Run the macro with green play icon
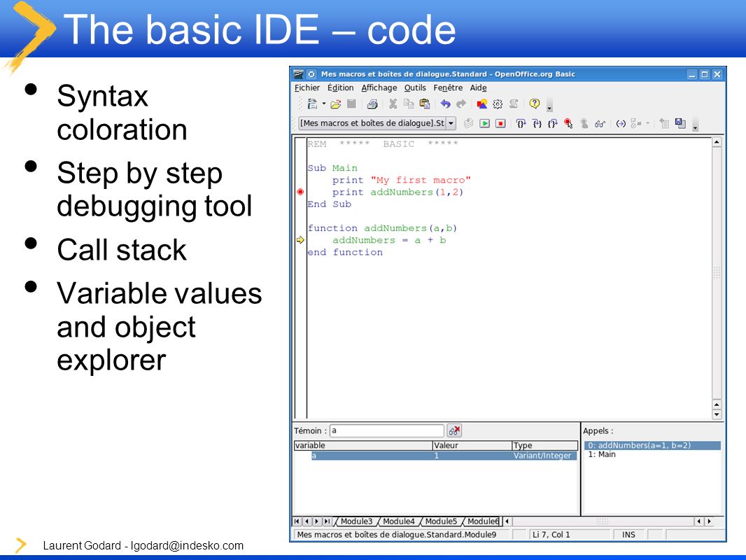Screen dimensions: 746x560 (x=484, y=124)
